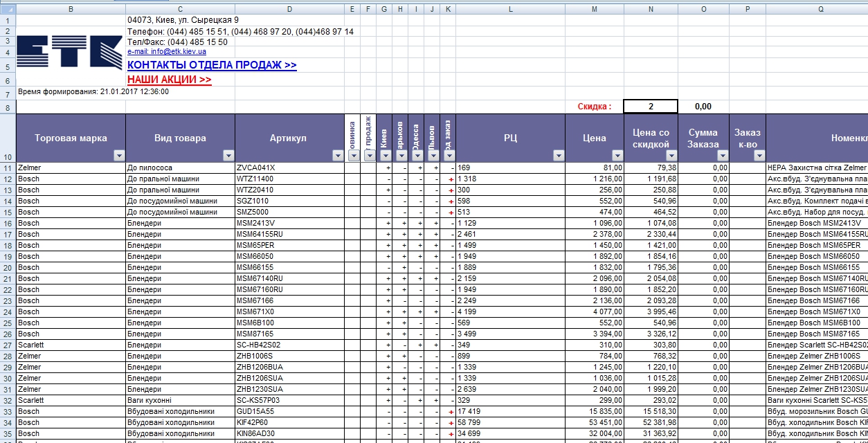Open the РЦ column filter dropdown
The height and width of the screenshot is (443, 868).
[558, 156]
